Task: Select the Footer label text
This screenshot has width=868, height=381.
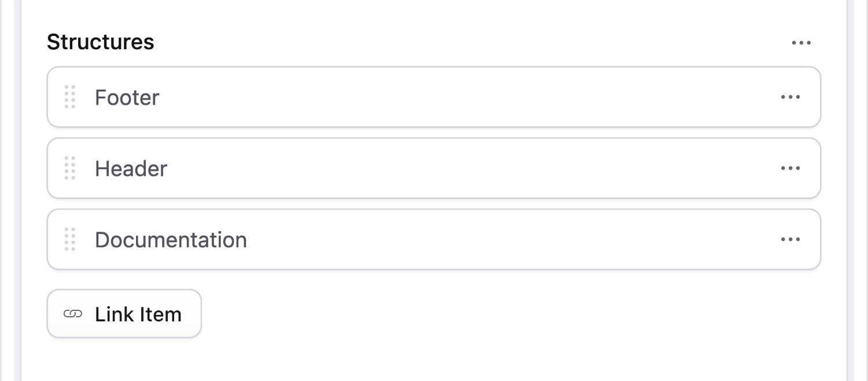Action: 127,98
